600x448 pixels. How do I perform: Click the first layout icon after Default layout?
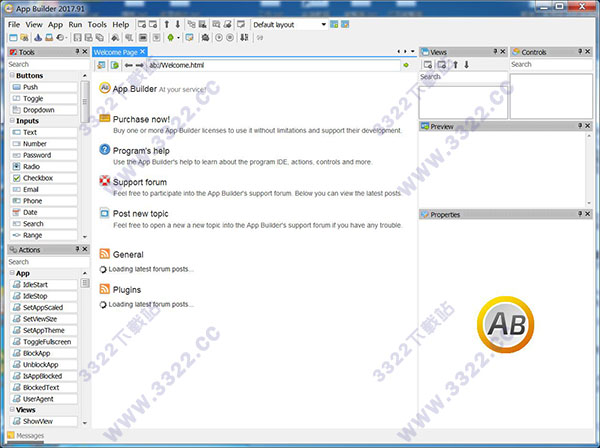334,24
